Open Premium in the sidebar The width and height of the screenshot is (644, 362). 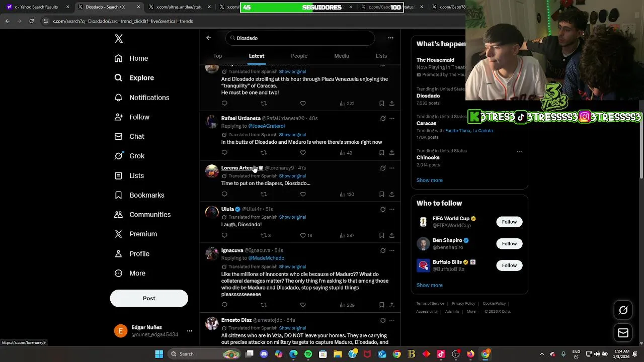pyautogui.click(x=136, y=234)
